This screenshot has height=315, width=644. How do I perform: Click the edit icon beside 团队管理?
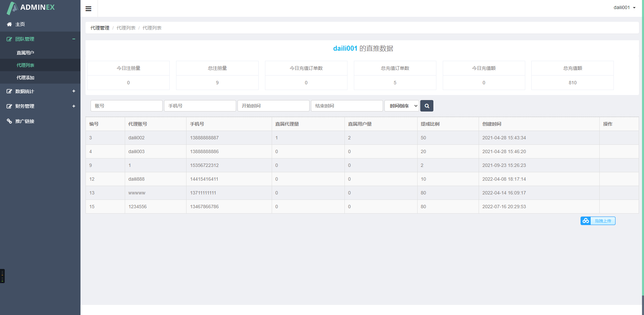point(9,39)
